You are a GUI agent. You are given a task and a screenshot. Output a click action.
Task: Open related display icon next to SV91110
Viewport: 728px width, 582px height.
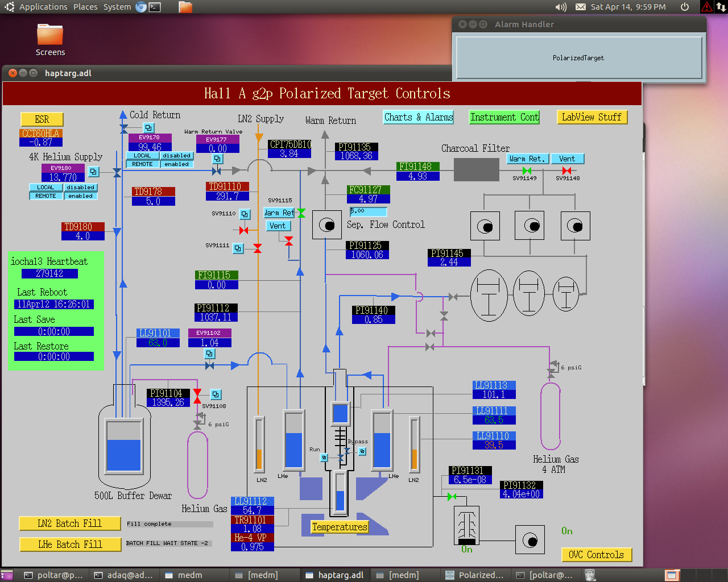[x=245, y=214]
